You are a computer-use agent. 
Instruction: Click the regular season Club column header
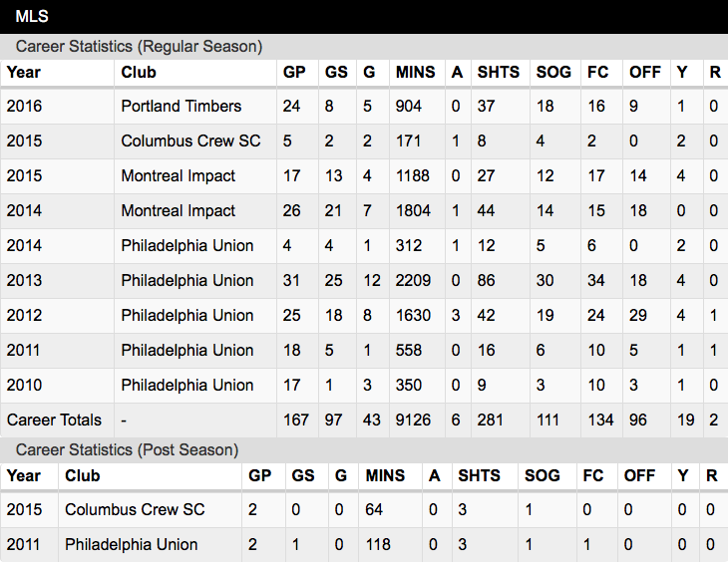click(139, 73)
